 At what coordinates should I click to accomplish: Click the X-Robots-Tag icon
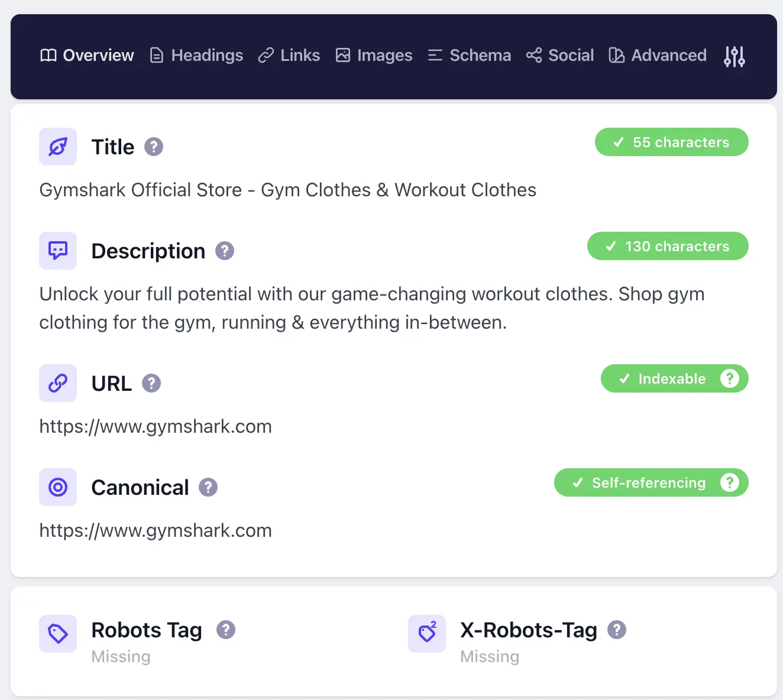[427, 634]
